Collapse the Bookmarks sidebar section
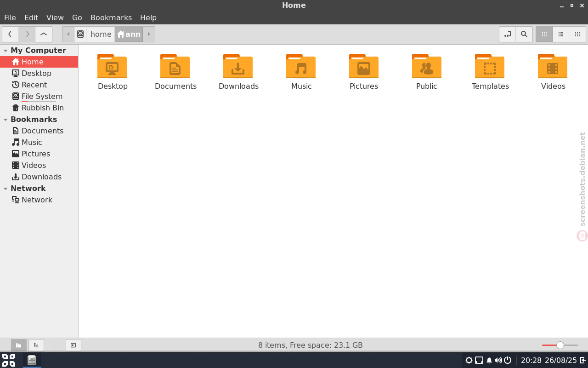588x368 pixels. [6, 120]
